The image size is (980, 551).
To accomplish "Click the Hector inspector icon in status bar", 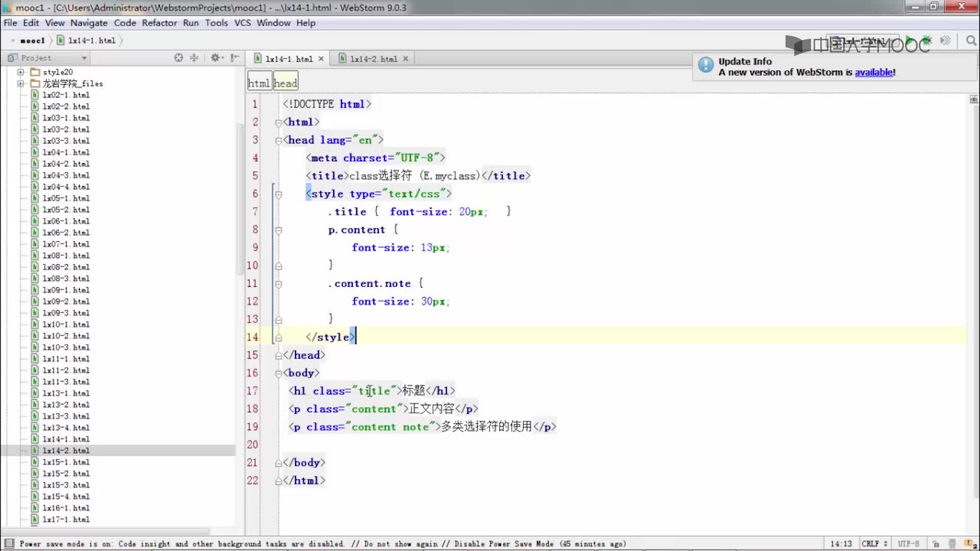I will 952,544.
